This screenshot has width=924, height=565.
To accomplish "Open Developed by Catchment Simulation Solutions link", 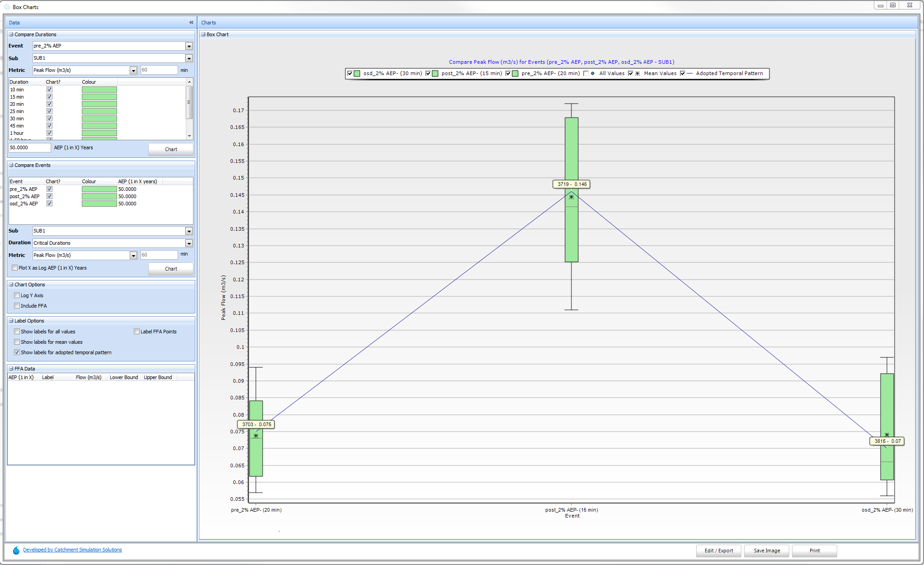I will pyautogui.click(x=72, y=550).
